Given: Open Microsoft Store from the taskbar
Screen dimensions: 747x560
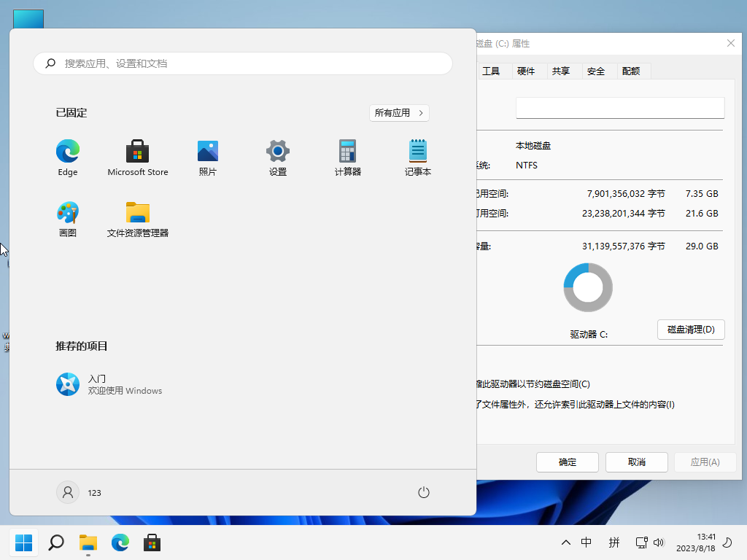Looking at the screenshot, I should [x=152, y=542].
